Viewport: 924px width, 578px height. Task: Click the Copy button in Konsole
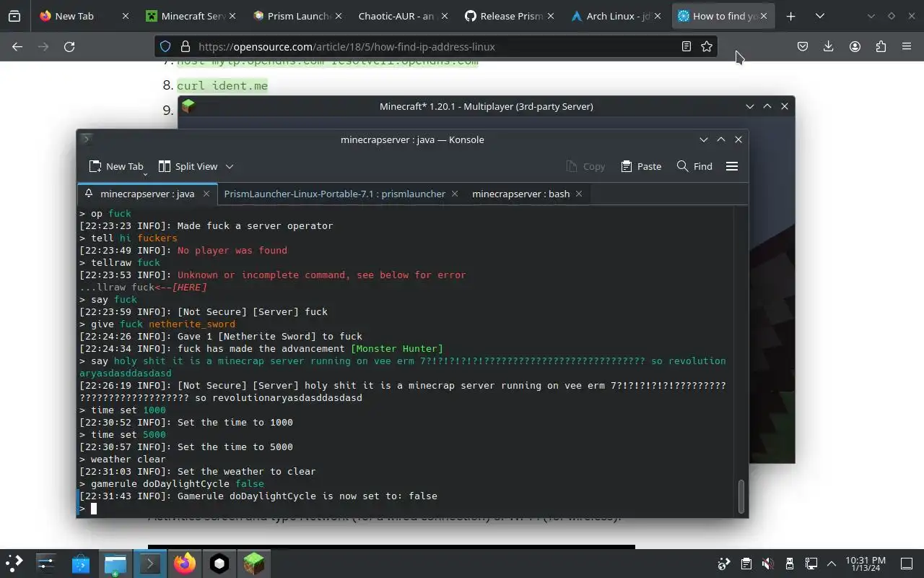[x=585, y=166]
